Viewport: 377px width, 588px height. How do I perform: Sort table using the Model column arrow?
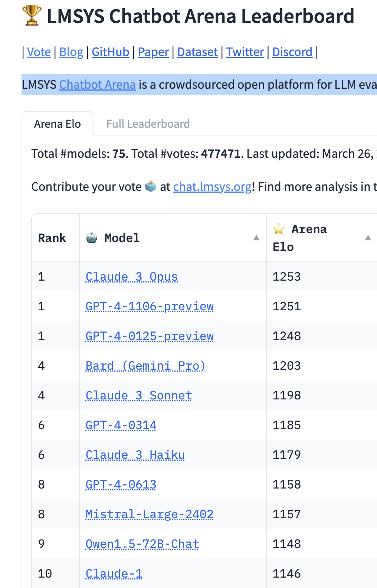(x=256, y=238)
